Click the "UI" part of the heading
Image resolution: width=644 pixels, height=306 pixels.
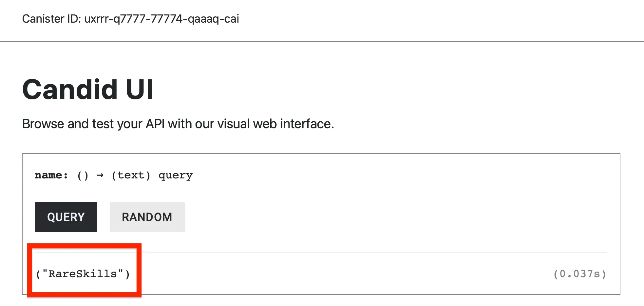click(140, 90)
